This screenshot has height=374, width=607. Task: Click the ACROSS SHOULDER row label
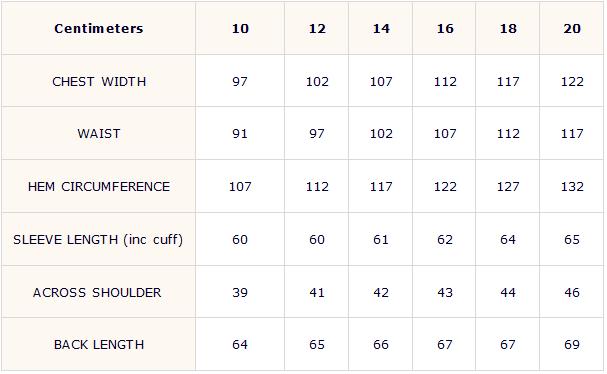tap(97, 293)
